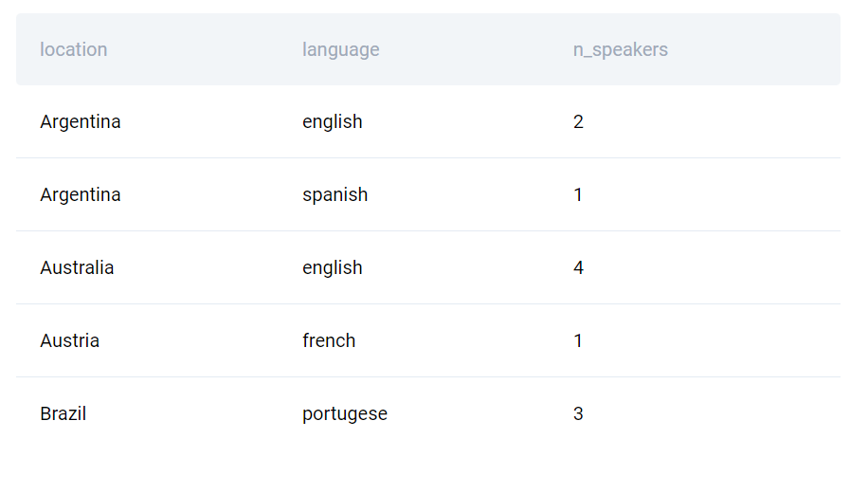Select the Argentina cell in the english row
868x494 pixels.
(81, 121)
